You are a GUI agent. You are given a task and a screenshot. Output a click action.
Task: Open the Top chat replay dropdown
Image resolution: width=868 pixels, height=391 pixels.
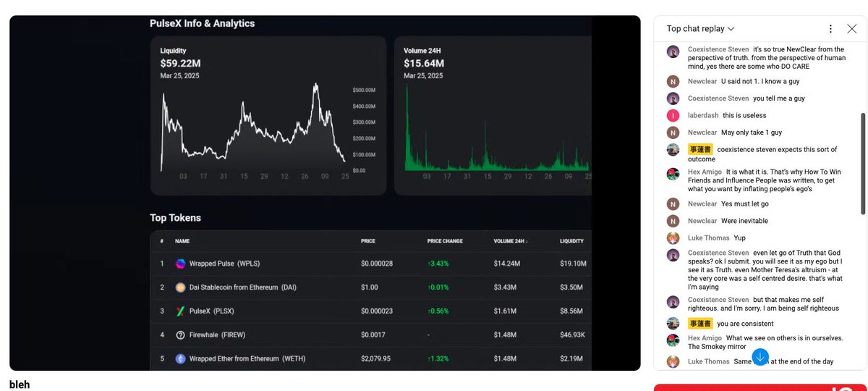click(700, 29)
